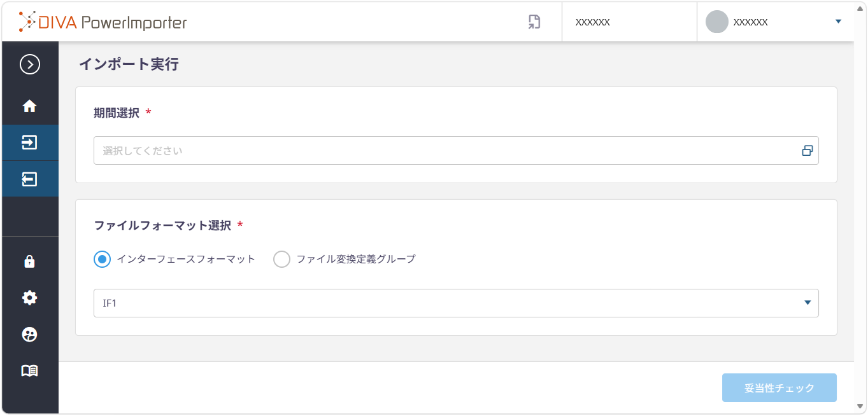Viewport: 868px width, 416px height.
Task: Open the manual book icon
Action: click(29, 371)
